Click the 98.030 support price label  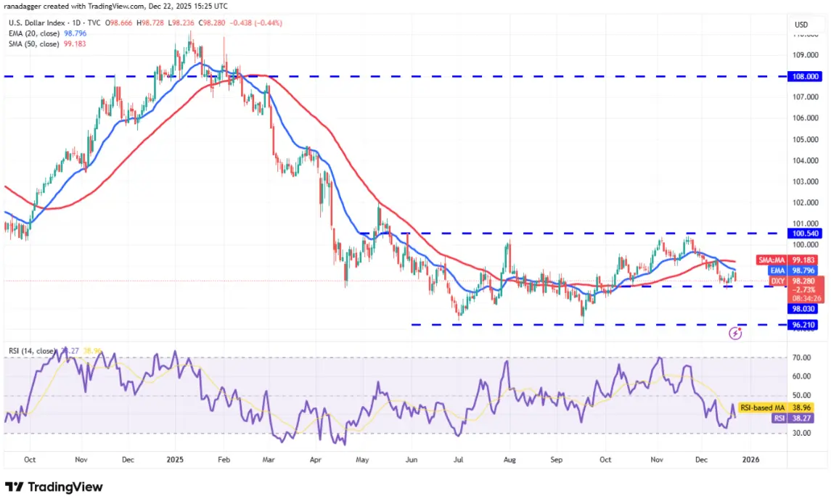tap(803, 309)
